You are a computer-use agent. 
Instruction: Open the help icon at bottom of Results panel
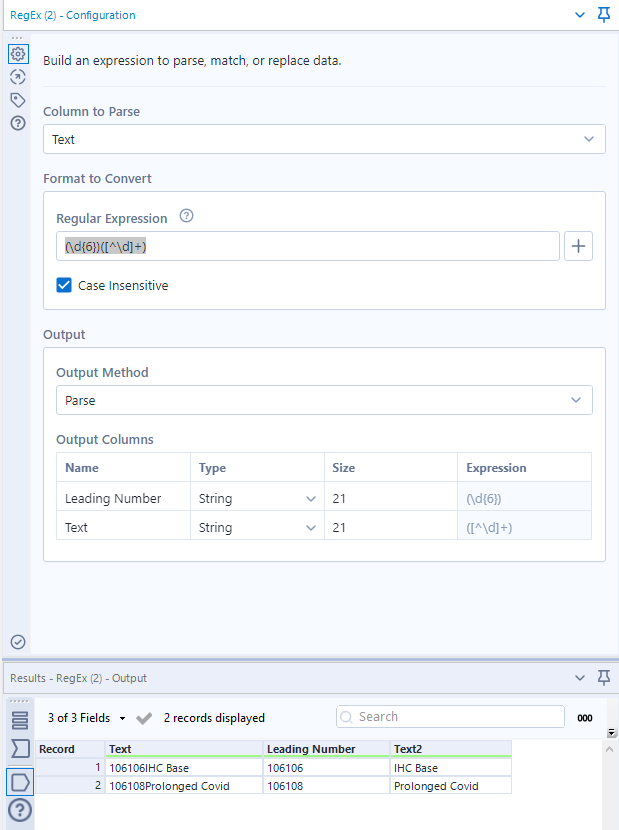(20, 810)
